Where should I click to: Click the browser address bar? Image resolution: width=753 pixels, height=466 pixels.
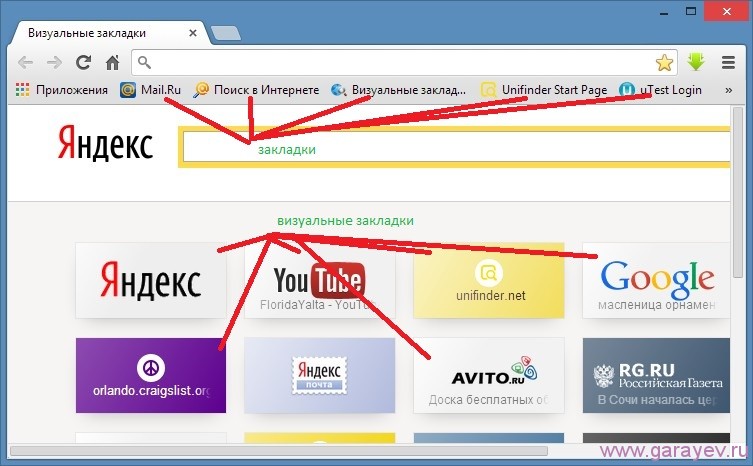404,62
